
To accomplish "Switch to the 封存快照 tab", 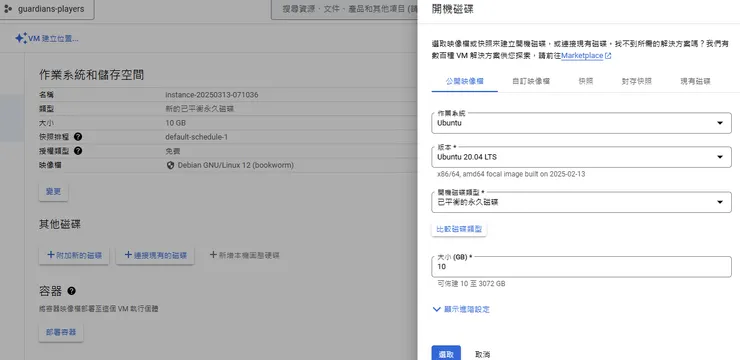I will (637, 81).
